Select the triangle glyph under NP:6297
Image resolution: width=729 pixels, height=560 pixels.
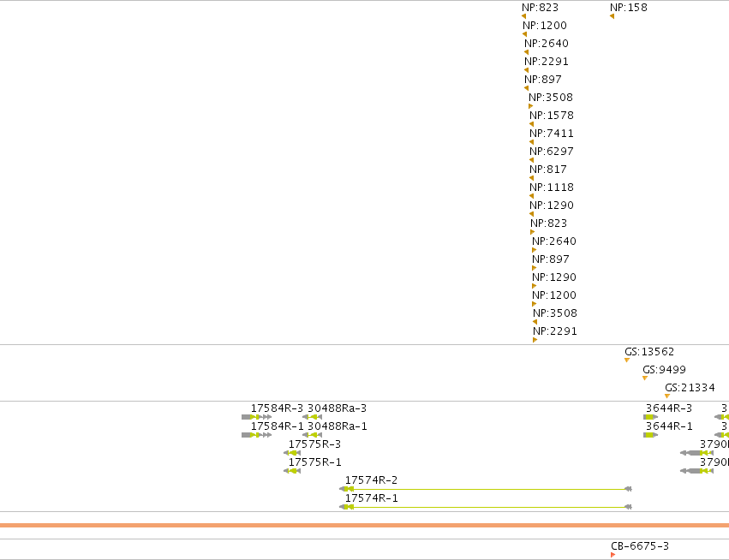(x=531, y=160)
